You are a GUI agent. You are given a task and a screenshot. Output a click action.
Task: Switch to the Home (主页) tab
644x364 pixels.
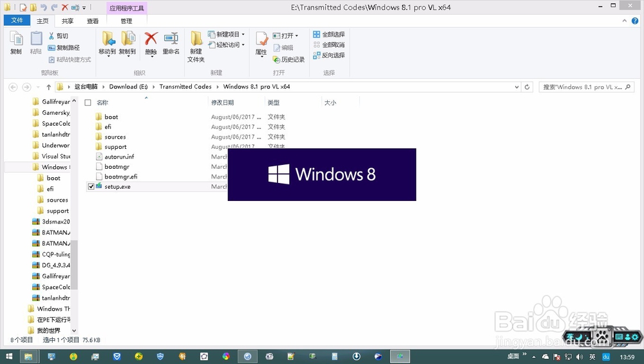tap(43, 21)
